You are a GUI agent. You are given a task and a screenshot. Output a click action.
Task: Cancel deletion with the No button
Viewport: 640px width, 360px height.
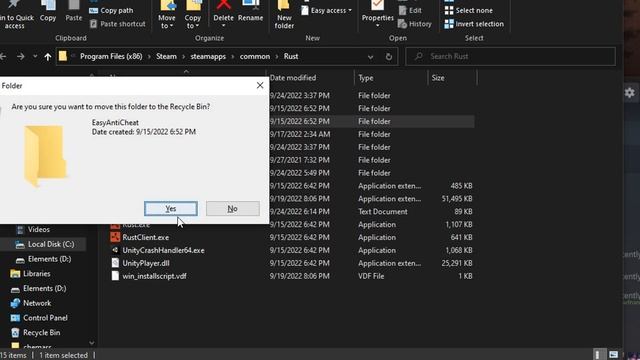(x=233, y=209)
